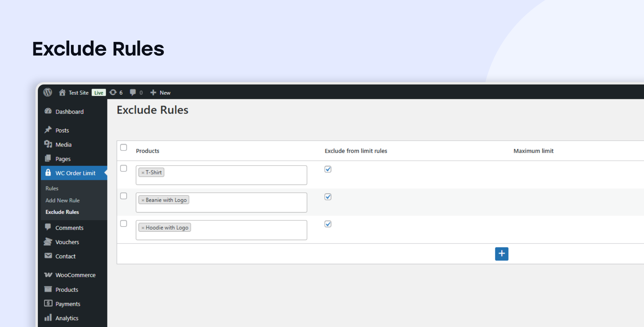Open the WordPress logo menu

pos(47,92)
